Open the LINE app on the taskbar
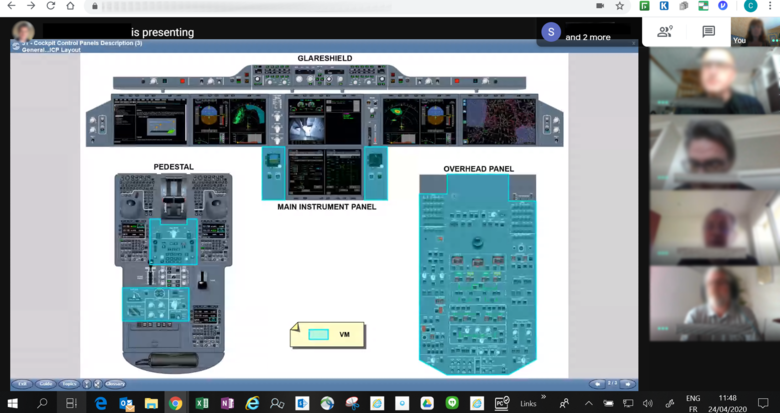Screen dimensions: 780x413 click(452, 403)
